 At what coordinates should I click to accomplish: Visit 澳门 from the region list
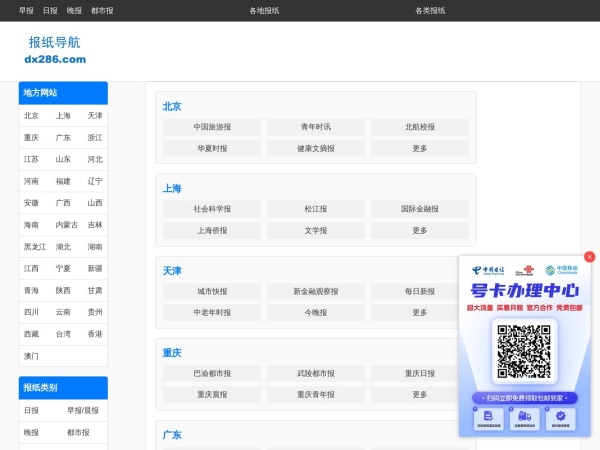(x=31, y=356)
